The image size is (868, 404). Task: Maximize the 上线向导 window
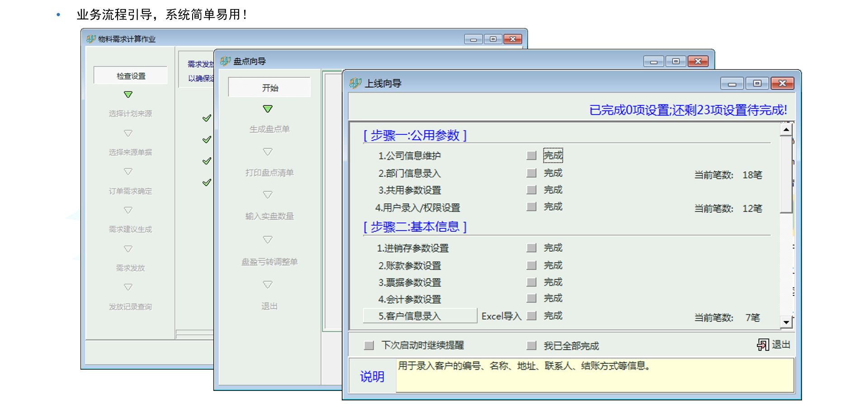coord(757,83)
